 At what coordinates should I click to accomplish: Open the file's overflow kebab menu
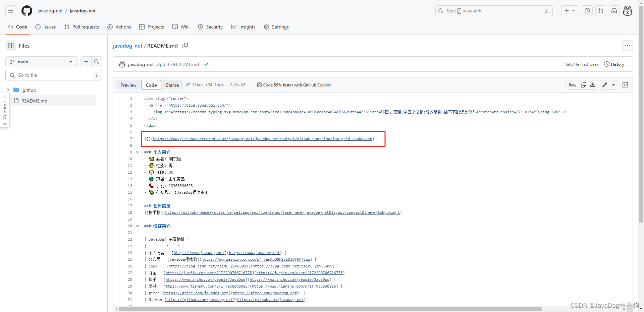coord(628,46)
